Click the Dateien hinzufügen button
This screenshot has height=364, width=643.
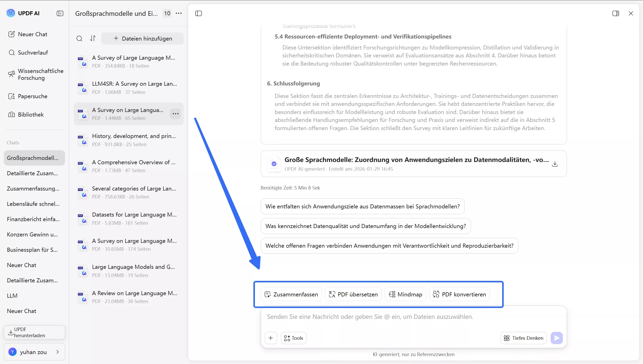pyautogui.click(x=143, y=38)
